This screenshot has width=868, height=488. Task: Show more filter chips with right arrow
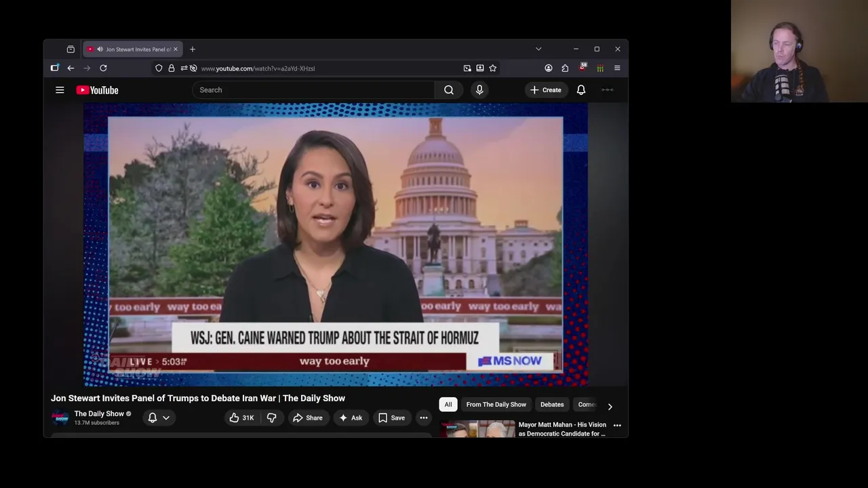coord(610,407)
